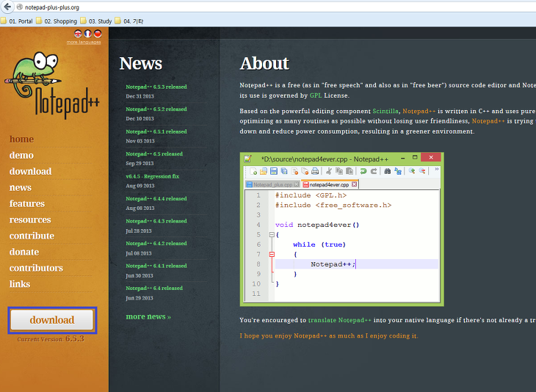Image resolution: width=536 pixels, height=392 pixels.
Task: Open the donate menu item
Action: click(x=24, y=252)
